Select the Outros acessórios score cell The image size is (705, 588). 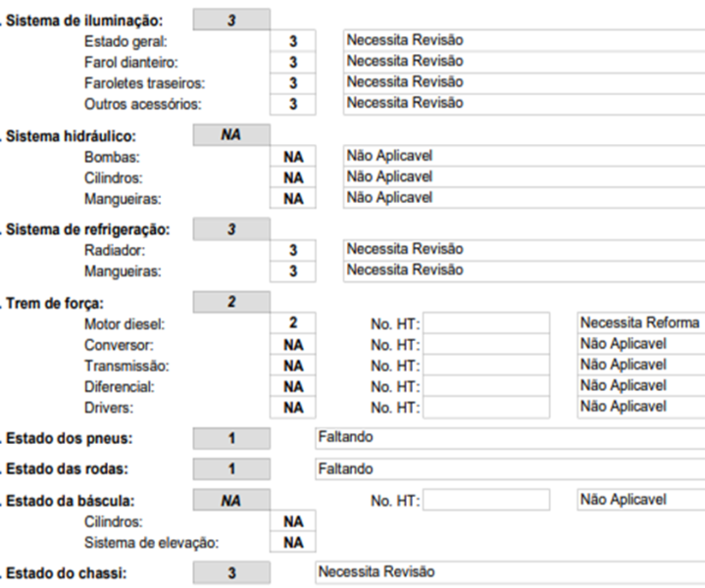tap(293, 104)
